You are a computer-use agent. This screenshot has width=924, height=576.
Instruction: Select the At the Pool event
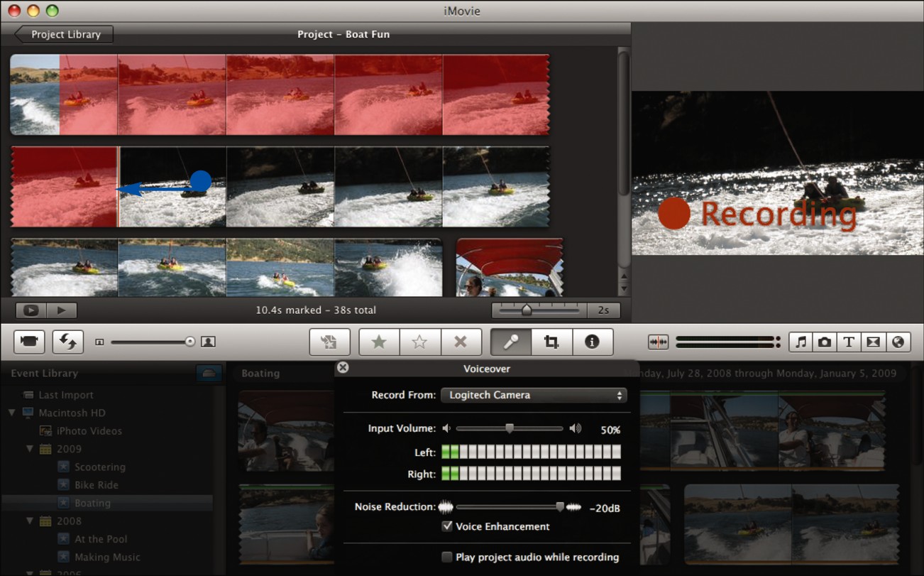[x=101, y=539]
